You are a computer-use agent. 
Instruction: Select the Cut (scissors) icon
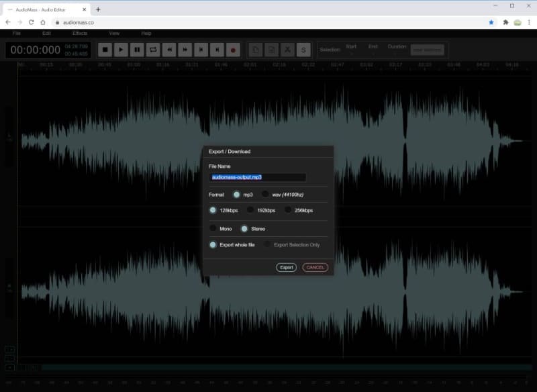(x=287, y=50)
